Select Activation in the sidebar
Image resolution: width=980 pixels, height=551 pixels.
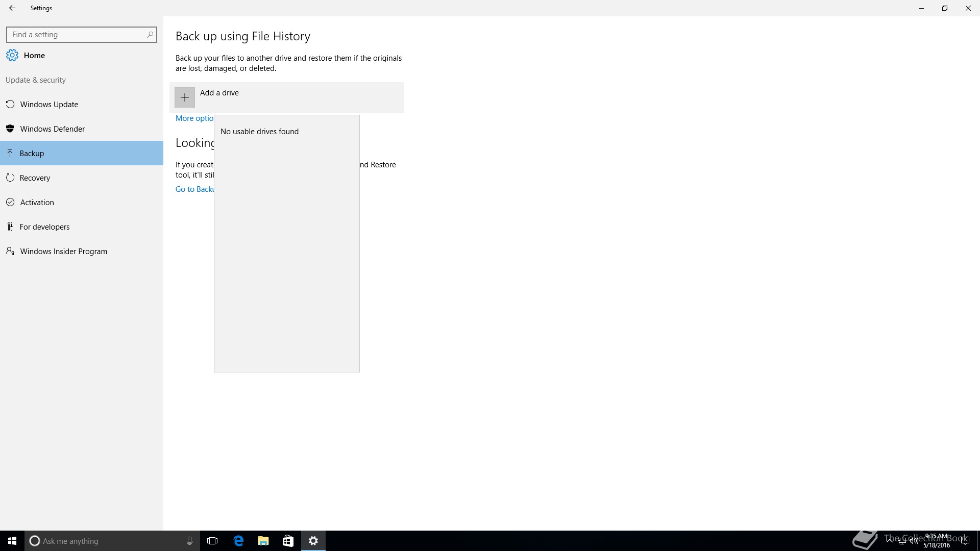[x=82, y=202]
